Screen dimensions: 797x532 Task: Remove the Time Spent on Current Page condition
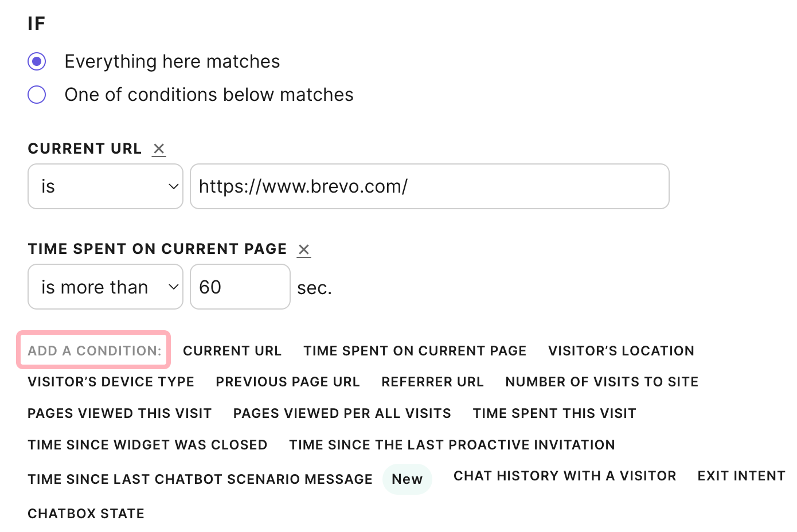[x=304, y=249]
